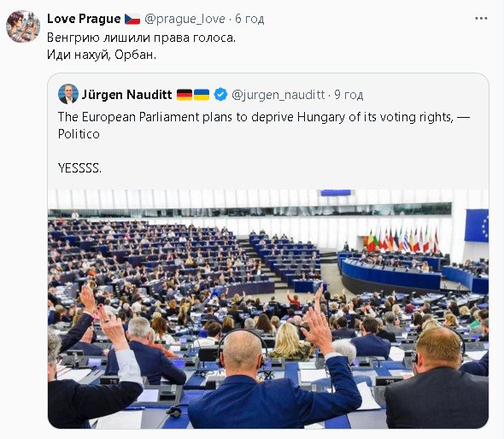Screen dimensions: 504x439
Task: Open the tweet via "6 год" timestamp
Action: coord(249,19)
